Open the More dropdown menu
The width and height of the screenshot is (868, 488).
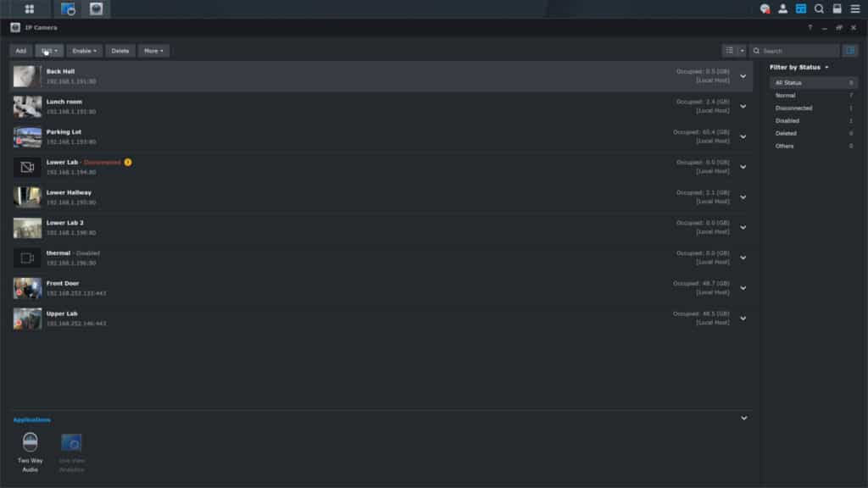click(153, 51)
